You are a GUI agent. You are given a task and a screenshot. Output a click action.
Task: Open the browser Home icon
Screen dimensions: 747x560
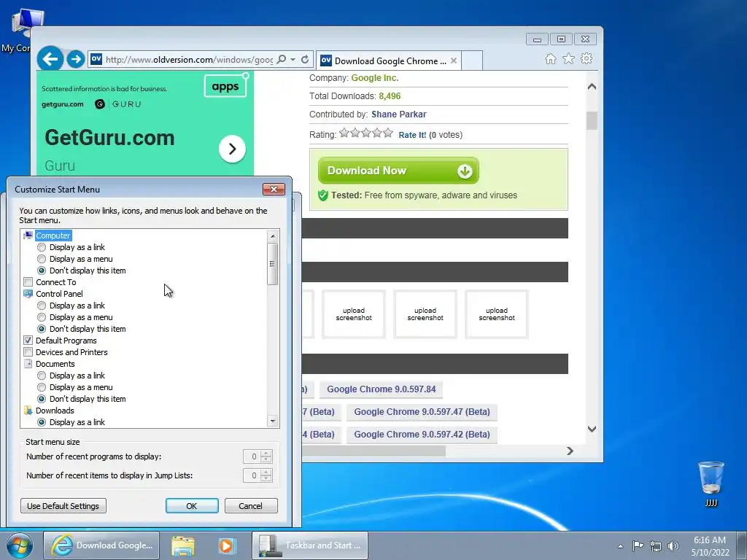click(550, 58)
